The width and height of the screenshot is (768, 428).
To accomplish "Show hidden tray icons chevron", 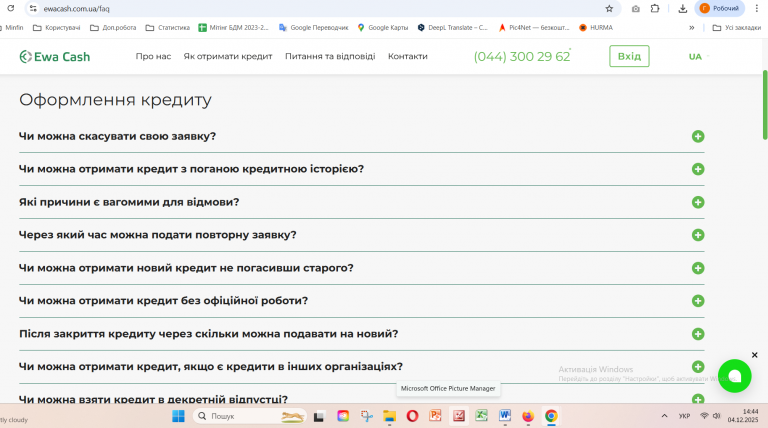I will (x=664, y=416).
